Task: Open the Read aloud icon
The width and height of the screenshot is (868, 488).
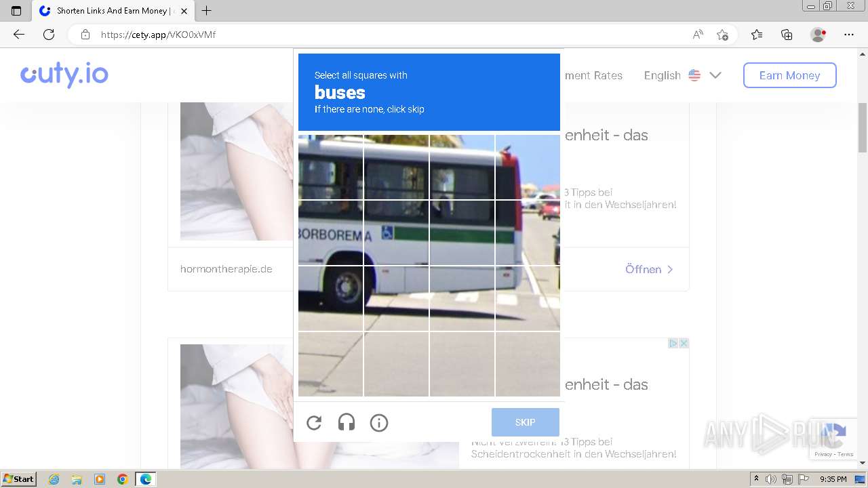Action: coord(698,35)
